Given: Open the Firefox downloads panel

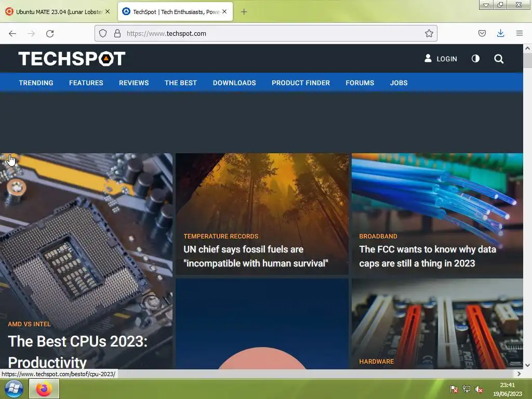Looking at the screenshot, I should click(x=500, y=33).
